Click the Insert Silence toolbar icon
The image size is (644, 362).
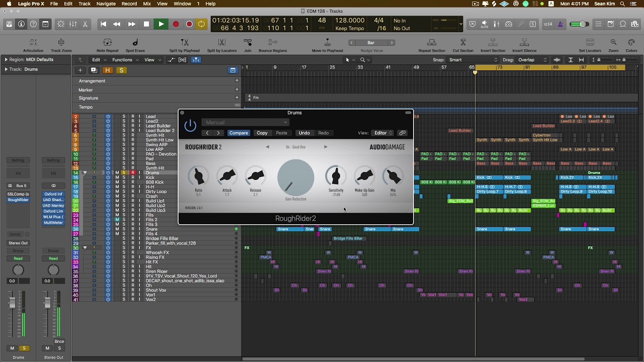click(x=524, y=43)
